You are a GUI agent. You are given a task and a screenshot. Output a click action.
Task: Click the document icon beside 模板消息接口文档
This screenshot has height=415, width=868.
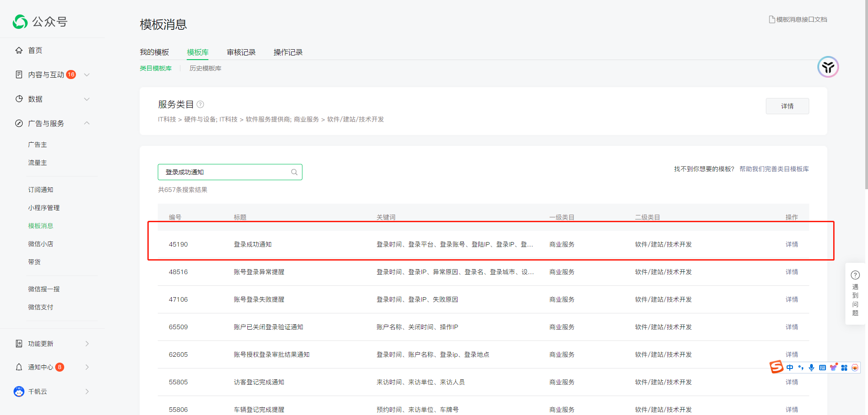tap(772, 19)
